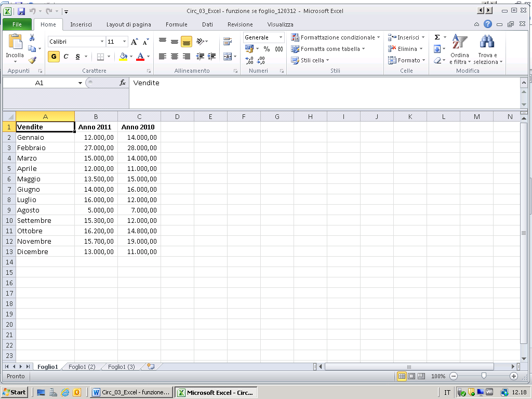This screenshot has height=399, width=532.
Task: Expand the Generale number format dropdown
Action: 281,37
